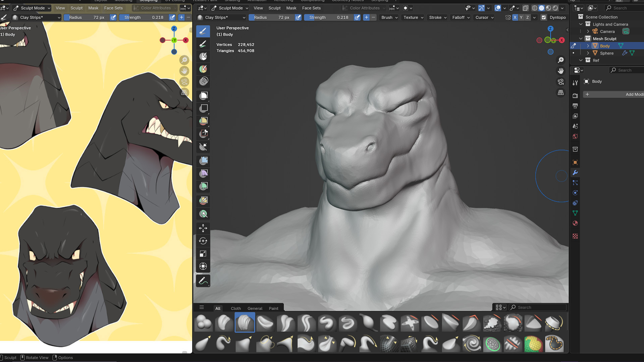Open the Dyntopo settings button
This screenshot has height=362, width=644.
557,17
